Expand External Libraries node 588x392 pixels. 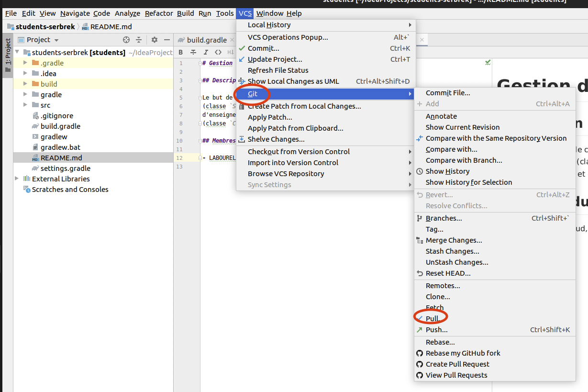(x=17, y=179)
